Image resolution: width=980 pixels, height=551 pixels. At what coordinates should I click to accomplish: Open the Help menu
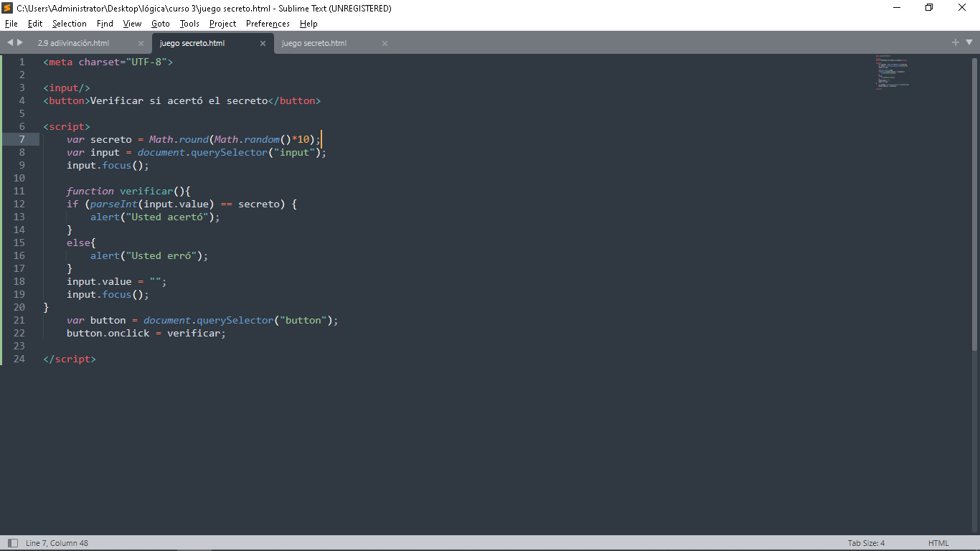pos(308,24)
